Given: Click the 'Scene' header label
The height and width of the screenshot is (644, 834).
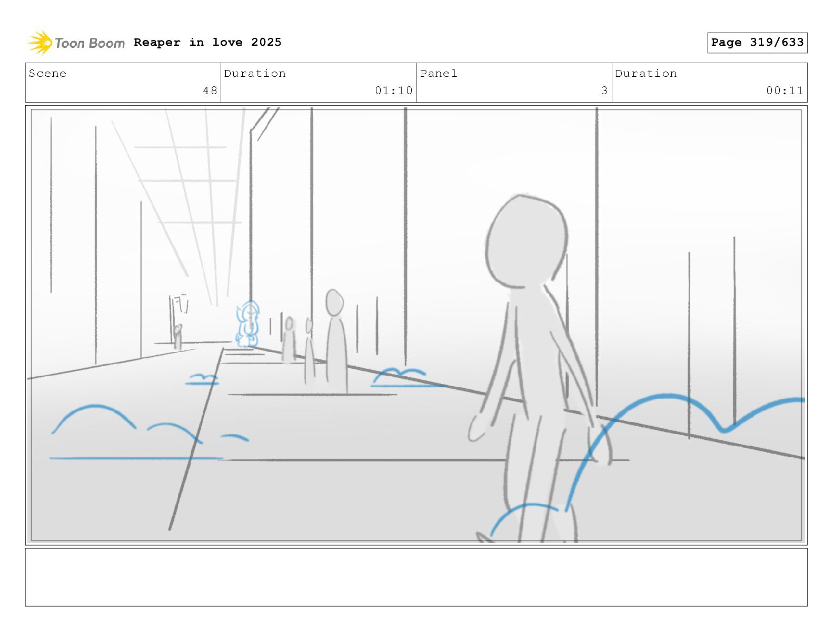Looking at the screenshot, I should 48,74.
